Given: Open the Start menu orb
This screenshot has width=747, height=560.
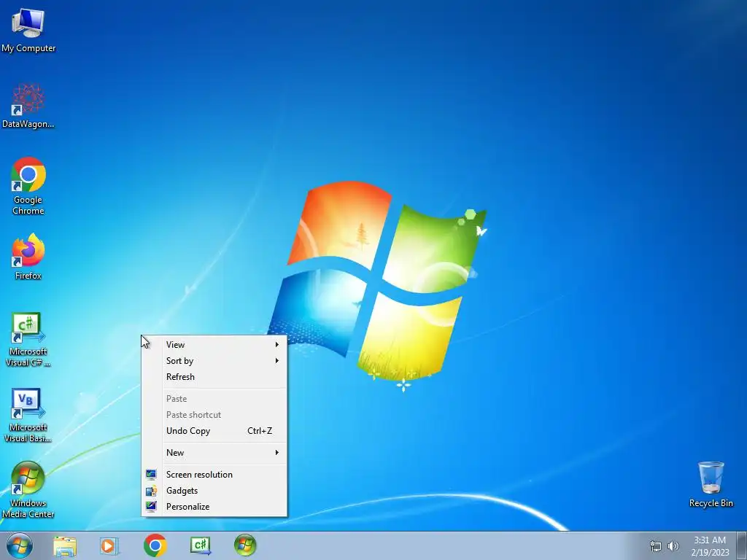Looking at the screenshot, I should click(20, 545).
